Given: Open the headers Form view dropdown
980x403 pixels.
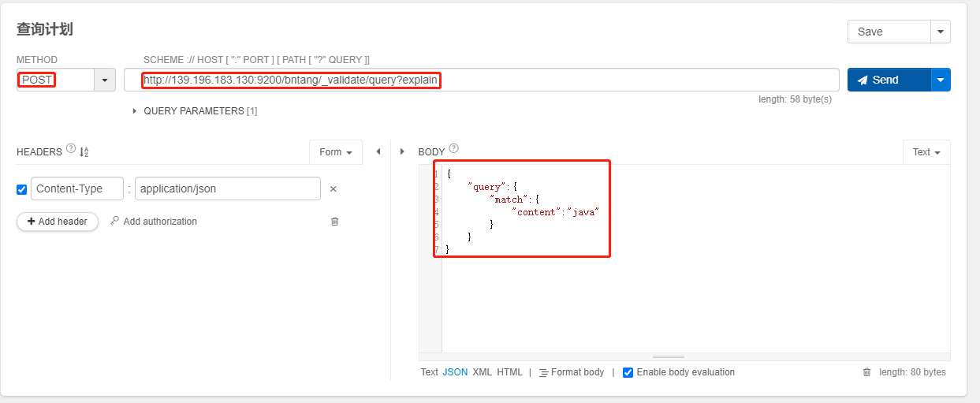Looking at the screenshot, I should (x=336, y=152).
